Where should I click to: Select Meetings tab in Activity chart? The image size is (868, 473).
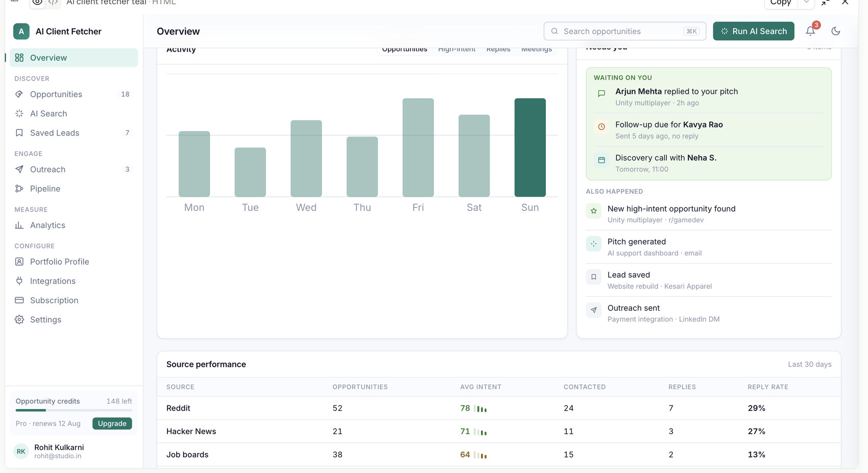click(537, 49)
